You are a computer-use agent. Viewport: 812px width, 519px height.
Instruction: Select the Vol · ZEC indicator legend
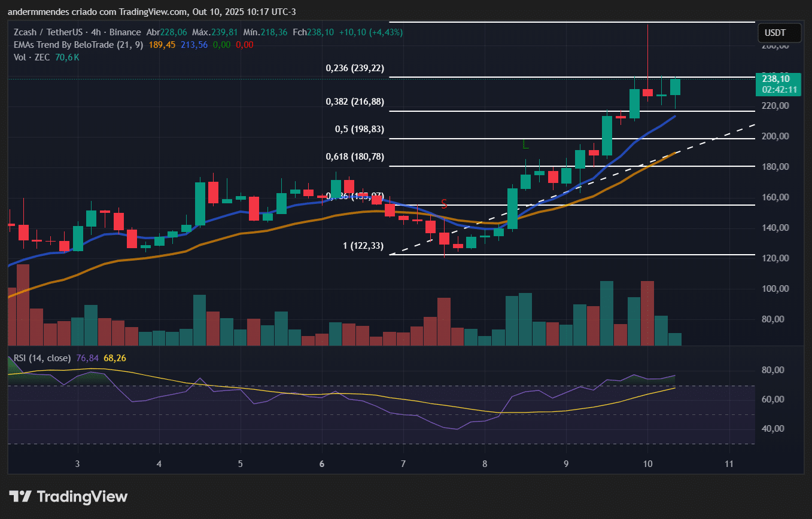31,57
